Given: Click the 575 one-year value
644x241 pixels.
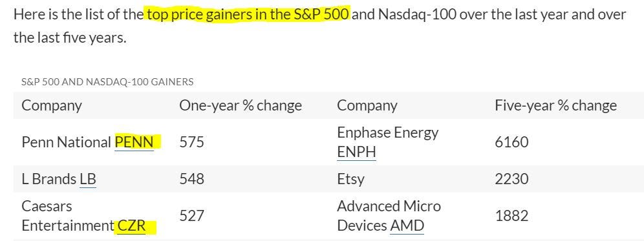Looking at the screenshot, I should pyautogui.click(x=191, y=142).
